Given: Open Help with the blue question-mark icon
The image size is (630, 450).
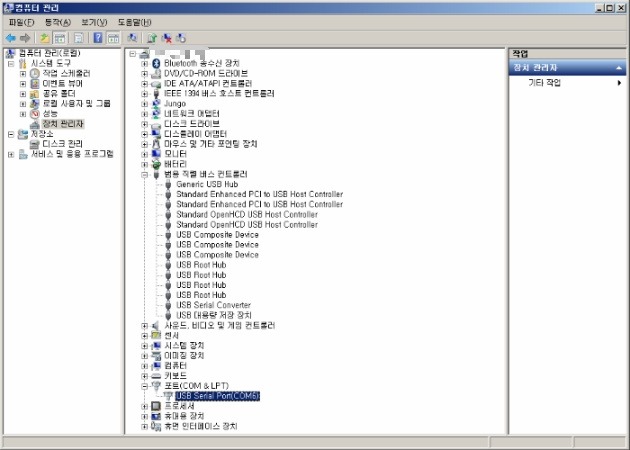Looking at the screenshot, I should click(x=98, y=38).
